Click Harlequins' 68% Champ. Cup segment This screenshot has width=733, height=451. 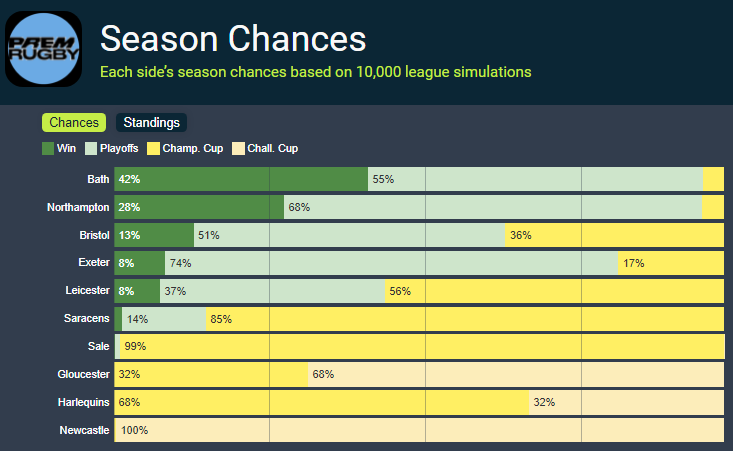(322, 403)
